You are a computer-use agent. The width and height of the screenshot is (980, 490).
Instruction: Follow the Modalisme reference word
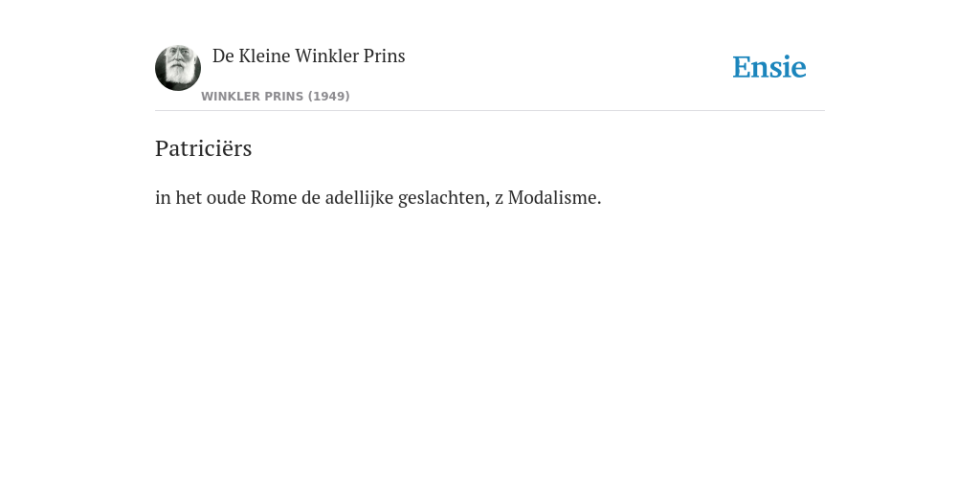click(554, 197)
